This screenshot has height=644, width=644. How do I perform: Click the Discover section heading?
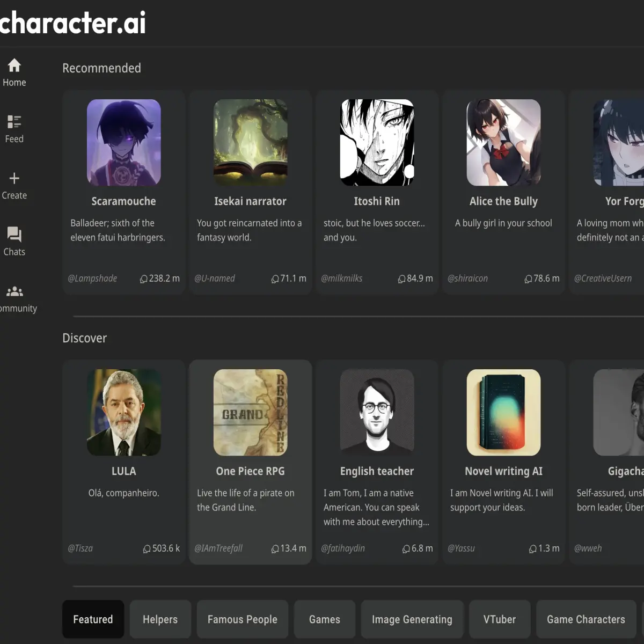point(85,338)
